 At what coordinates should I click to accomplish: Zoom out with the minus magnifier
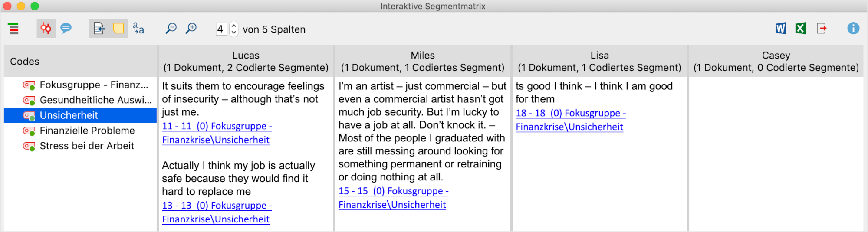click(171, 29)
